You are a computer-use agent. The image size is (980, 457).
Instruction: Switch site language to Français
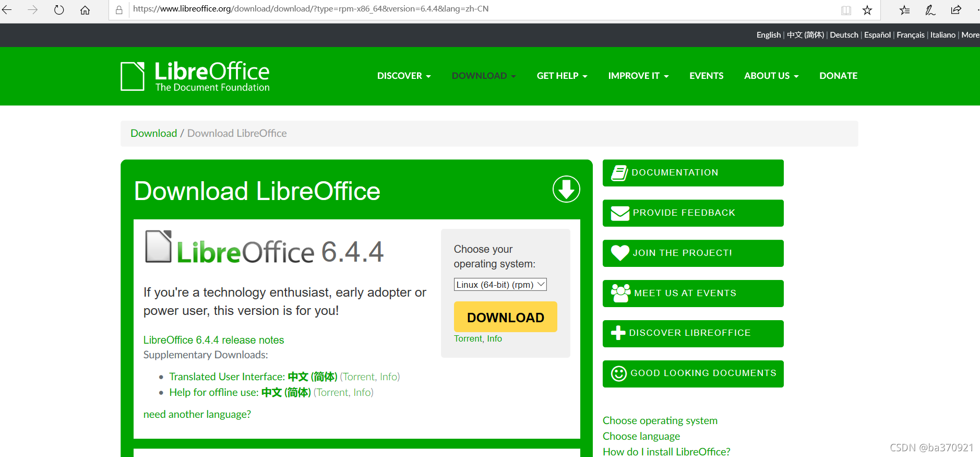click(x=911, y=35)
